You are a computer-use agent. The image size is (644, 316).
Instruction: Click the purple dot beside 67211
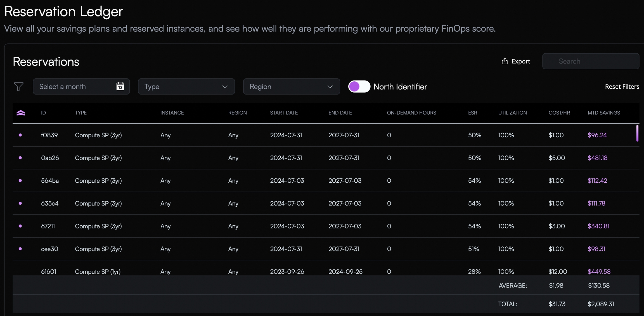(20, 226)
